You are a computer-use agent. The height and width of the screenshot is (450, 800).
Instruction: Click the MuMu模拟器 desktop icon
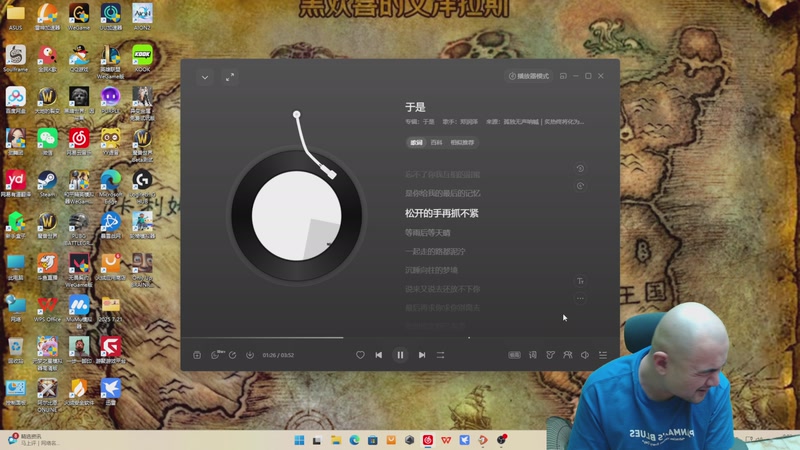point(79,311)
